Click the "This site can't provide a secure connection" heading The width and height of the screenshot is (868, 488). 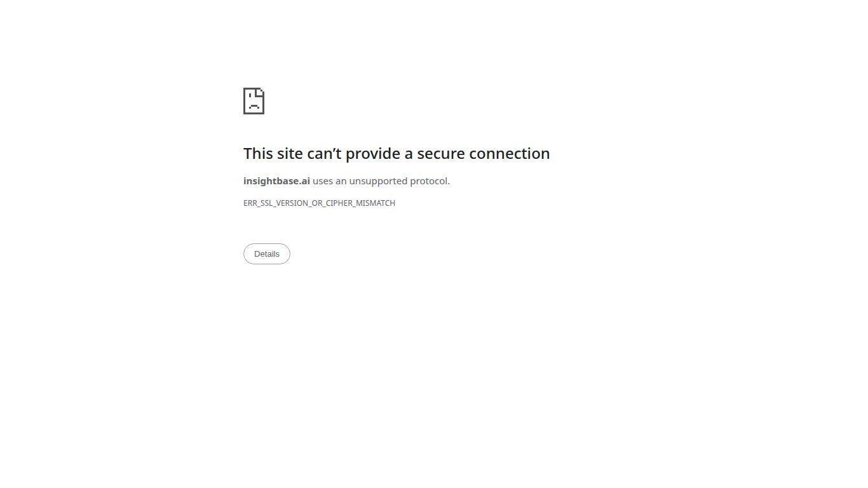[397, 153]
